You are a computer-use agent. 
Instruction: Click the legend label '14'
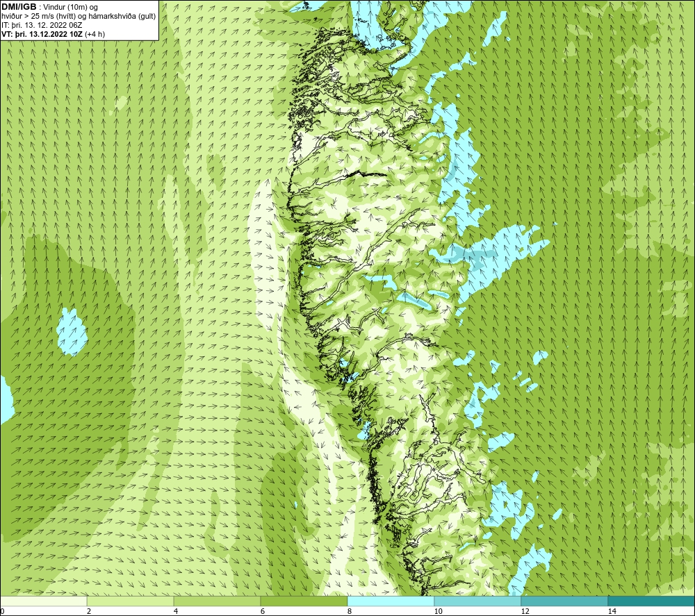click(x=612, y=611)
